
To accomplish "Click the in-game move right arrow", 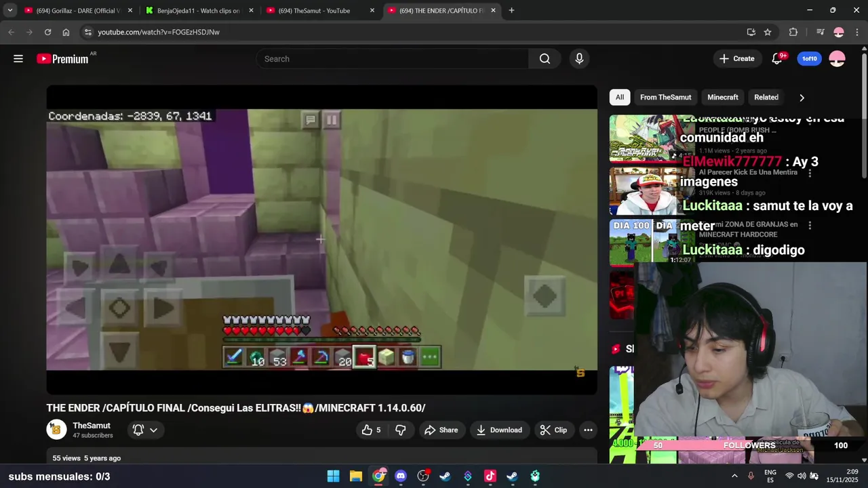I will pos(163,308).
